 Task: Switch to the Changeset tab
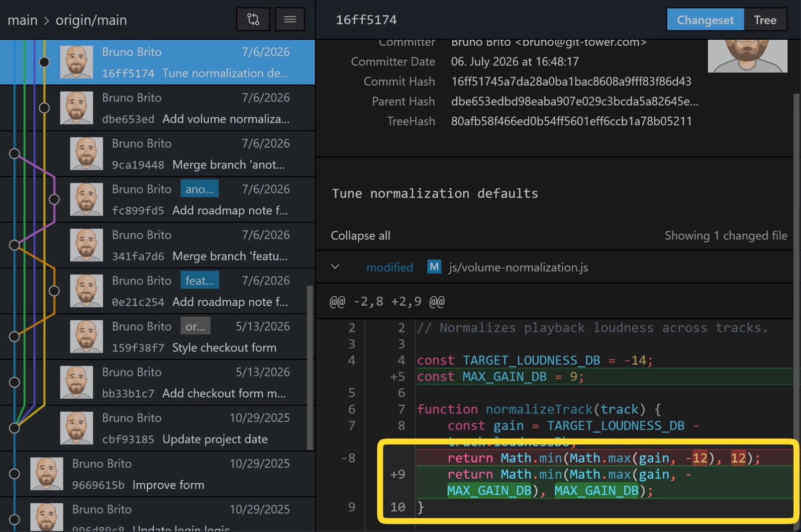tap(705, 20)
